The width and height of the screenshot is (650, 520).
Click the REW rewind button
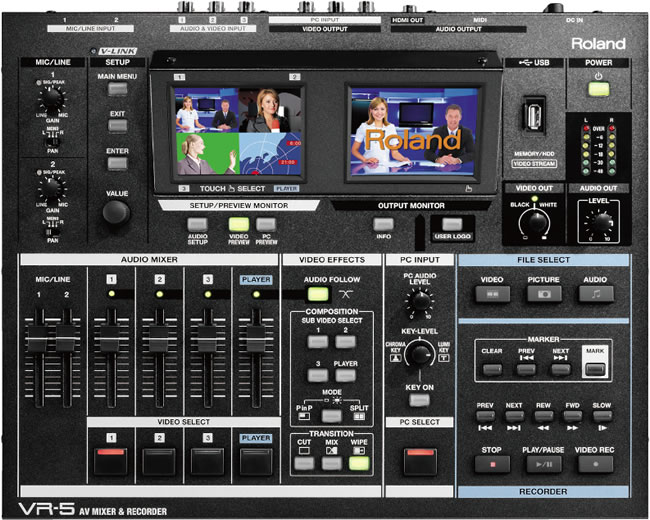tap(543, 416)
